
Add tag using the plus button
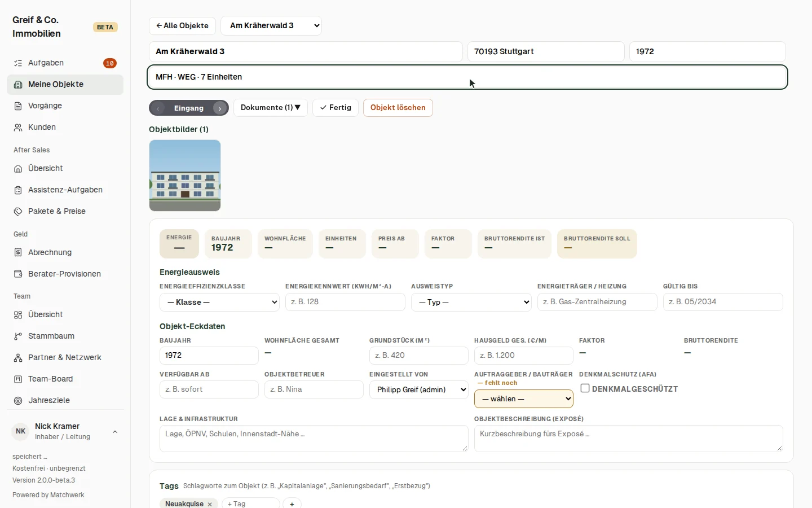coord(292,503)
